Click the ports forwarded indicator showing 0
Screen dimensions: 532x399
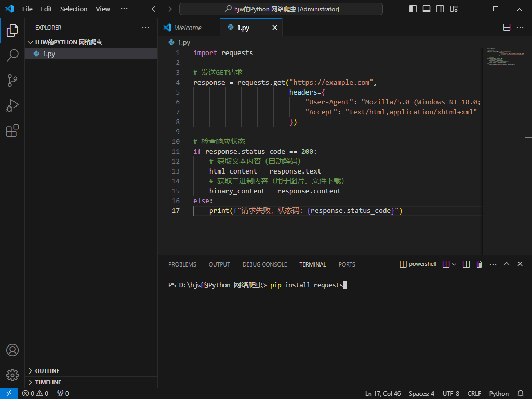(x=63, y=394)
